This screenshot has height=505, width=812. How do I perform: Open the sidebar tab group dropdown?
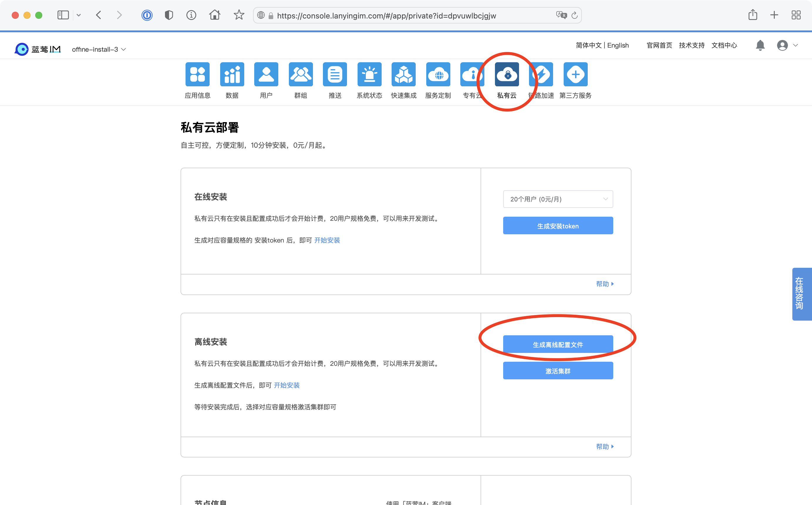79,15
